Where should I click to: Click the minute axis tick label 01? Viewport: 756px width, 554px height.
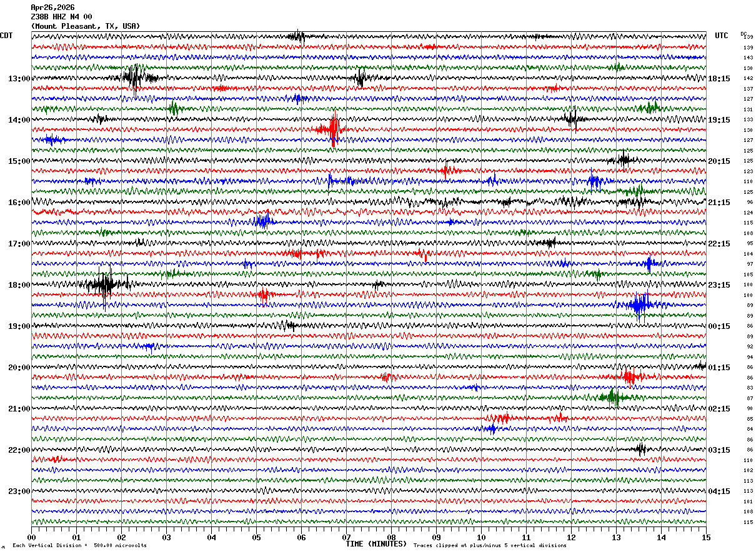pos(76,537)
